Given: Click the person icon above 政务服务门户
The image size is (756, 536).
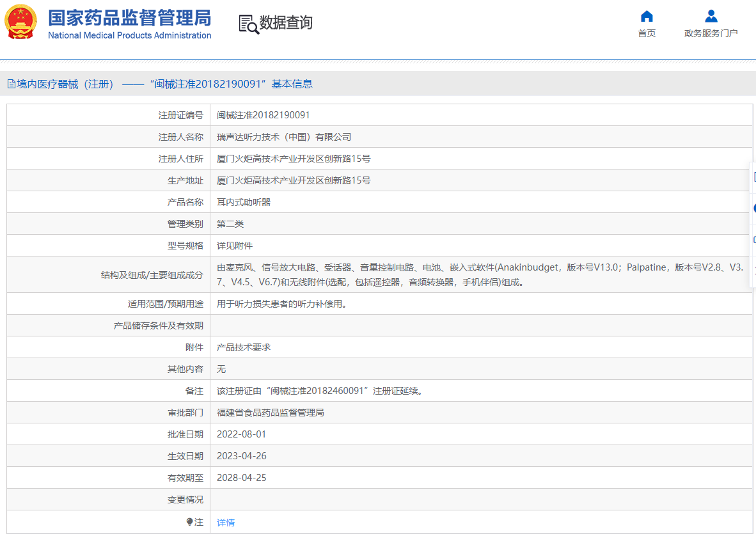Looking at the screenshot, I should point(711,16).
